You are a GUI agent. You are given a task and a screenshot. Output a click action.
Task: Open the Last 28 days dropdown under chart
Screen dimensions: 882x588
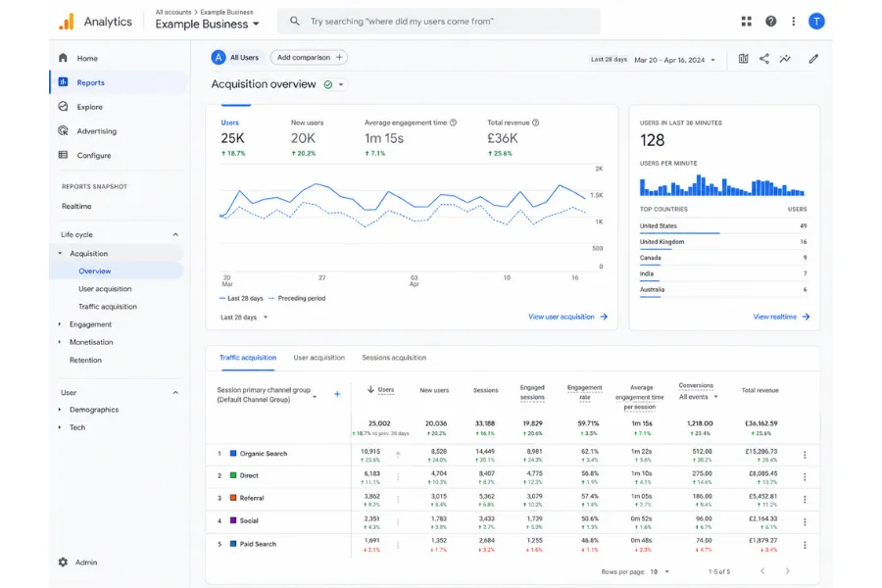pyautogui.click(x=244, y=318)
